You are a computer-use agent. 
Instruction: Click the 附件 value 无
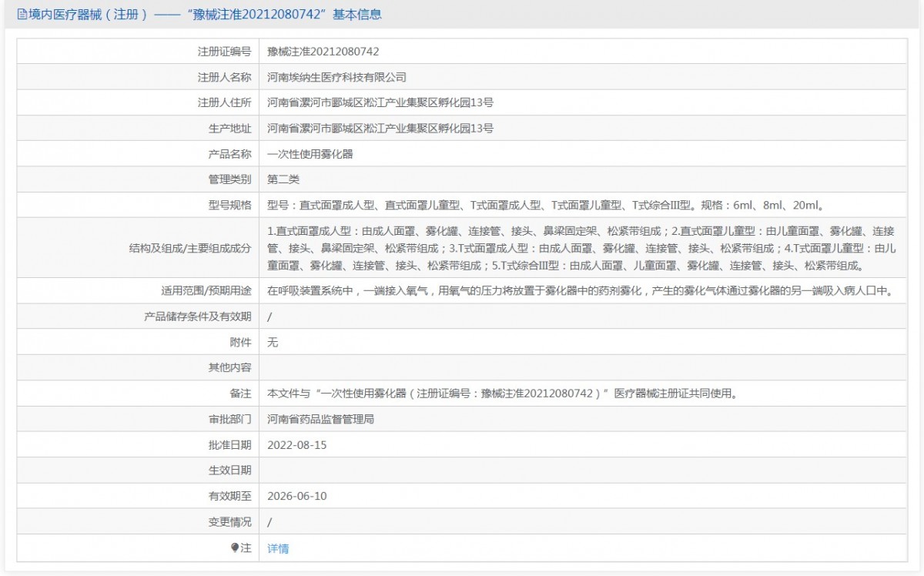(272, 342)
